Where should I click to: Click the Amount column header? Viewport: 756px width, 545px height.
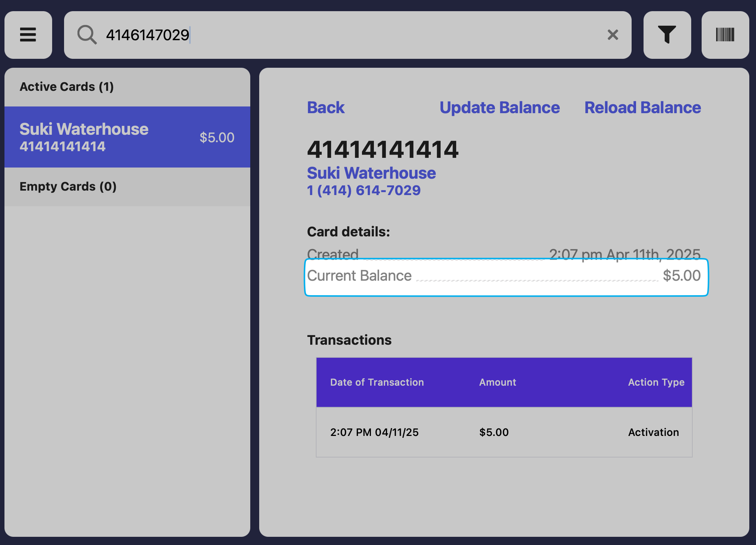point(498,382)
